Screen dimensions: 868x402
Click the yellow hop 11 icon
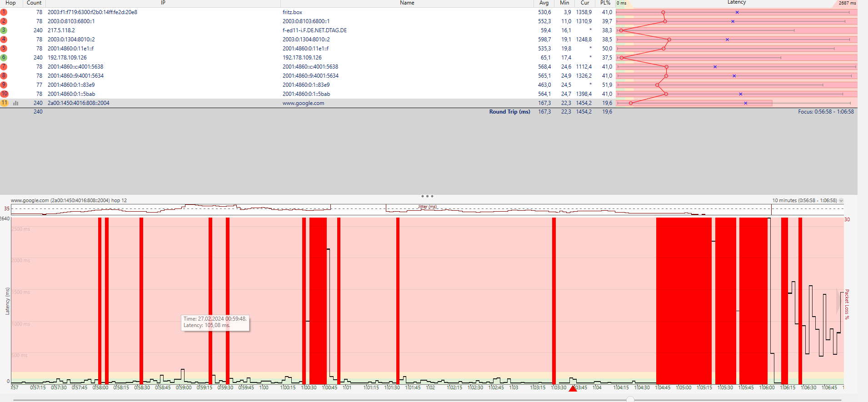(4, 103)
